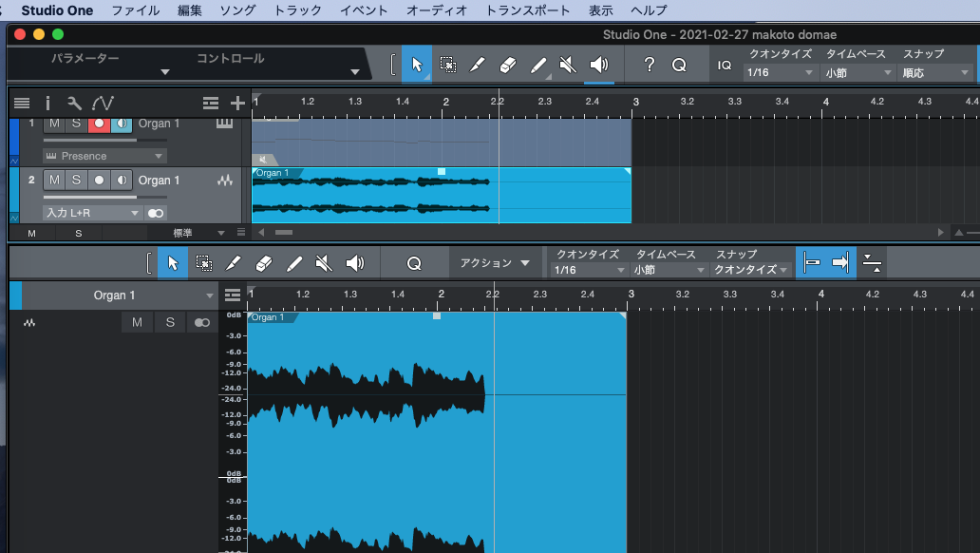Open editor スナップ クオンタイズ dropdown
Viewport: 980px width, 553px height.
point(750,270)
